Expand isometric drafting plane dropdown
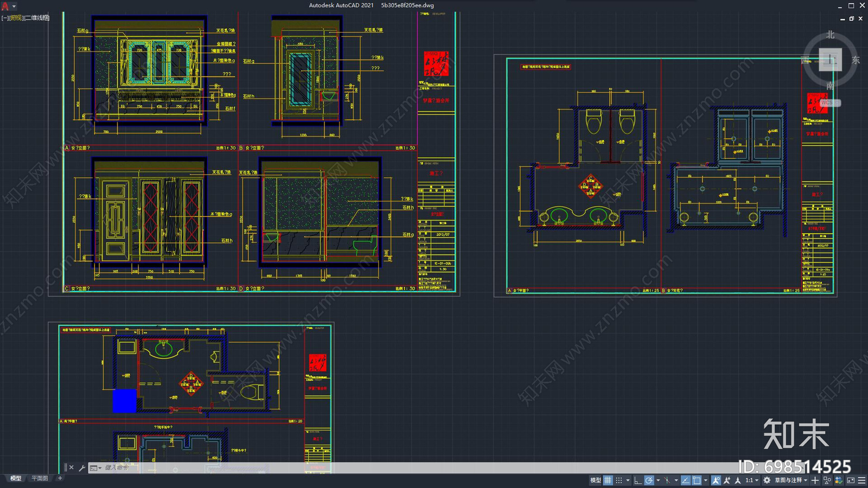The width and height of the screenshot is (868, 488). click(x=676, y=480)
